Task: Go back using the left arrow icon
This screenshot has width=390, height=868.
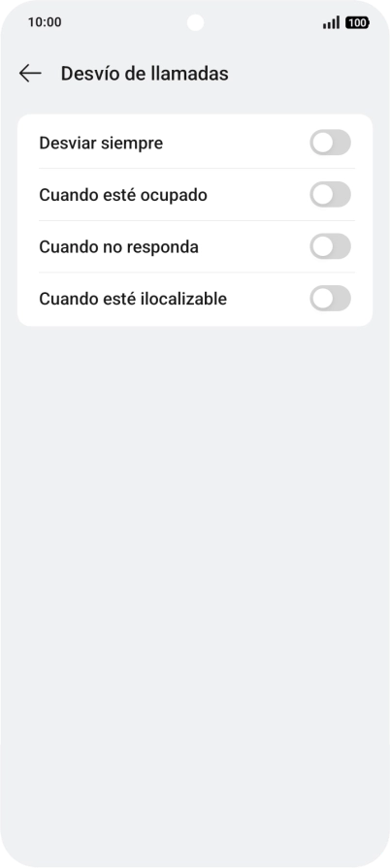Action: pyautogui.click(x=30, y=73)
